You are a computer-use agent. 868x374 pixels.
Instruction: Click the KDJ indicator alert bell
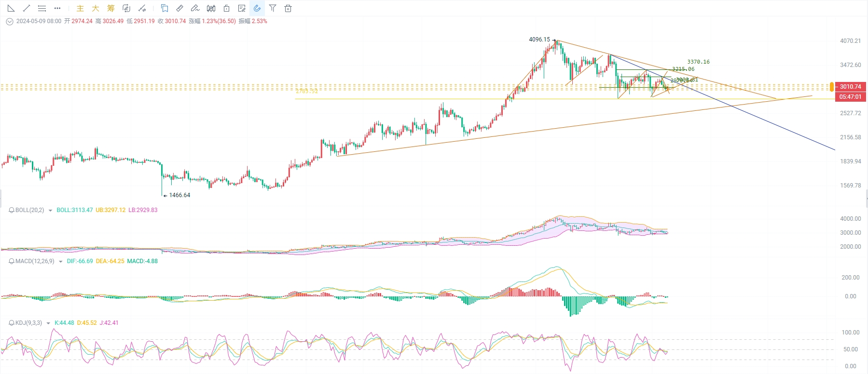click(x=12, y=323)
